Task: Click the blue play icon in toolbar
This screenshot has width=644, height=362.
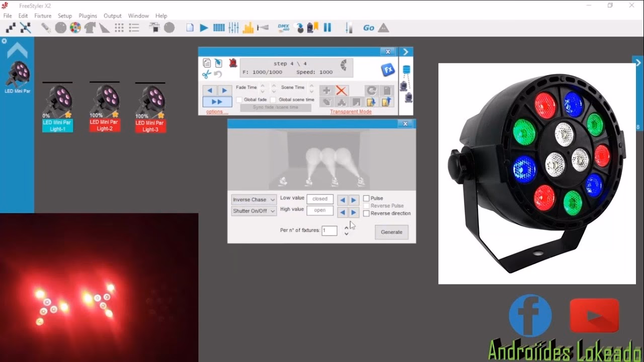Action: point(204,28)
